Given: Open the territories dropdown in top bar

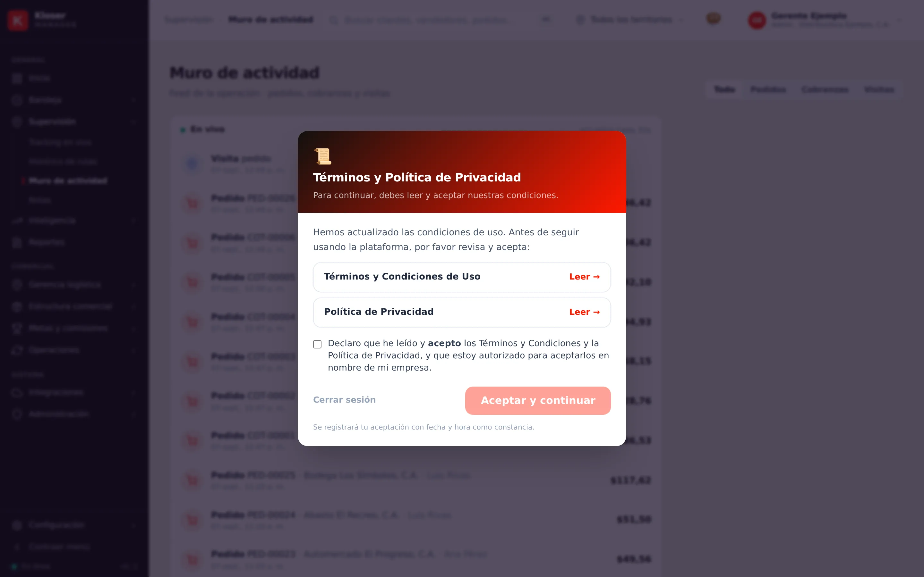Looking at the screenshot, I should tap(630, 20).
